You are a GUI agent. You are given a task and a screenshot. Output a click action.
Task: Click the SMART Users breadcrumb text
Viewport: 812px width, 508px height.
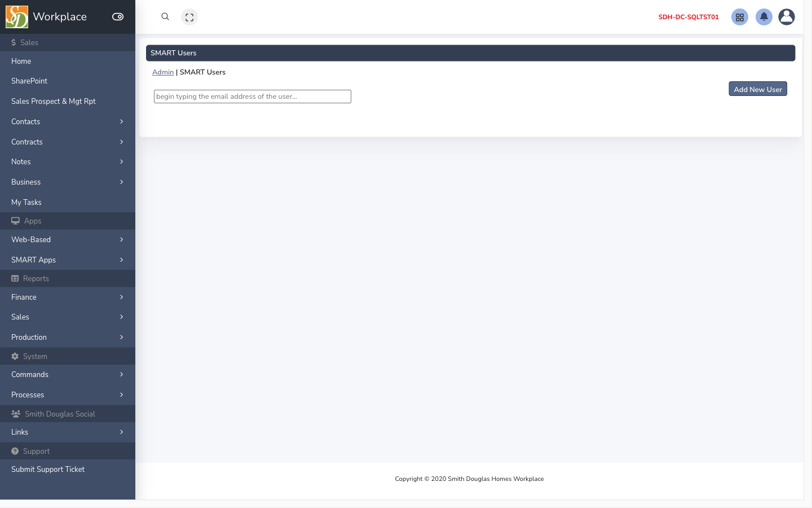(202, 72)
